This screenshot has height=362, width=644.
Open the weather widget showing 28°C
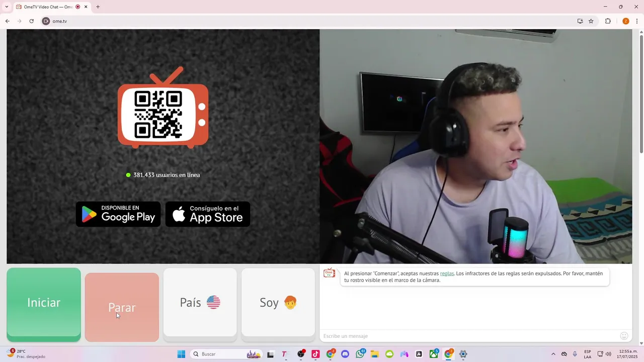click(26, 354)
